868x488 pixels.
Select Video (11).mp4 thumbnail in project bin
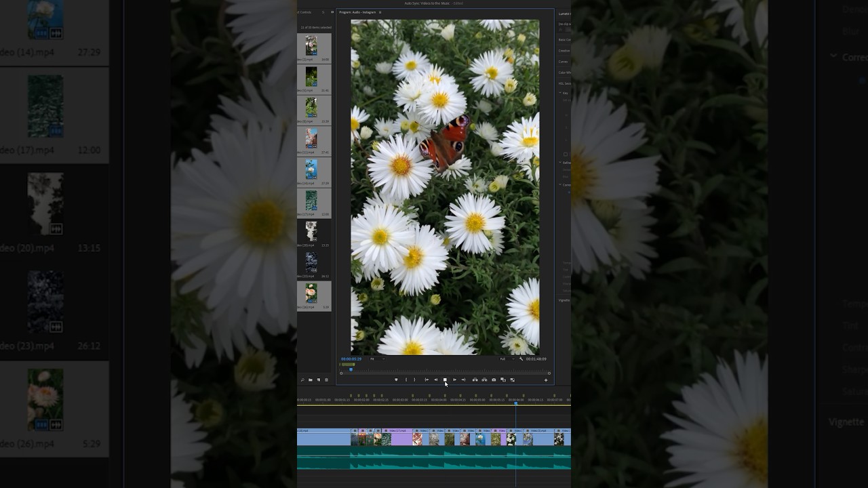pyautogui.click(x=311, y=138)
